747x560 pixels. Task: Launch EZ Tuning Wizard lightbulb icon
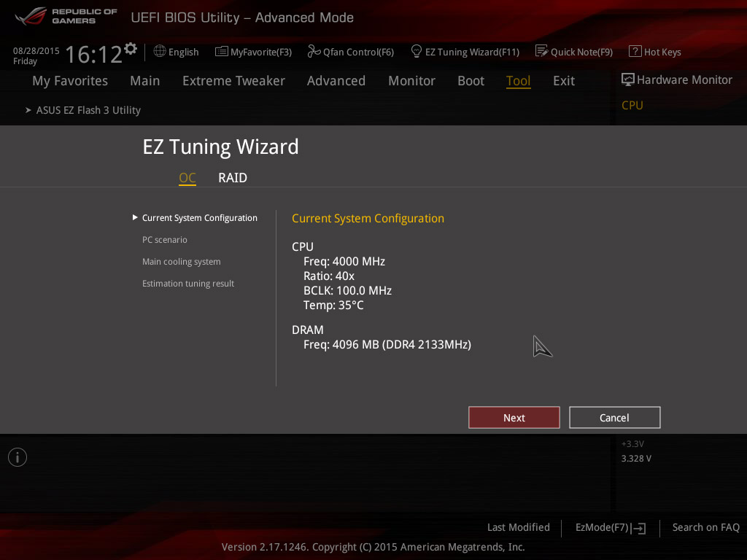pyautogui.click(x=417, y=51)
